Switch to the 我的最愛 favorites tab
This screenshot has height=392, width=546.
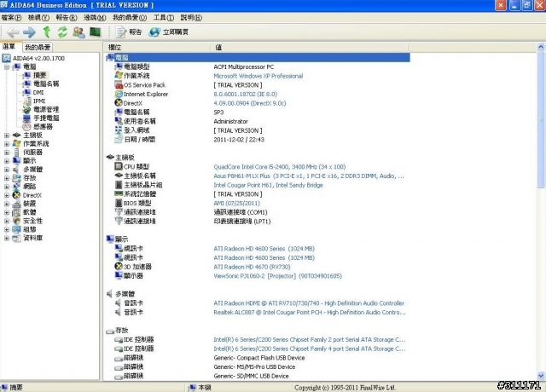tap(38, 48)
